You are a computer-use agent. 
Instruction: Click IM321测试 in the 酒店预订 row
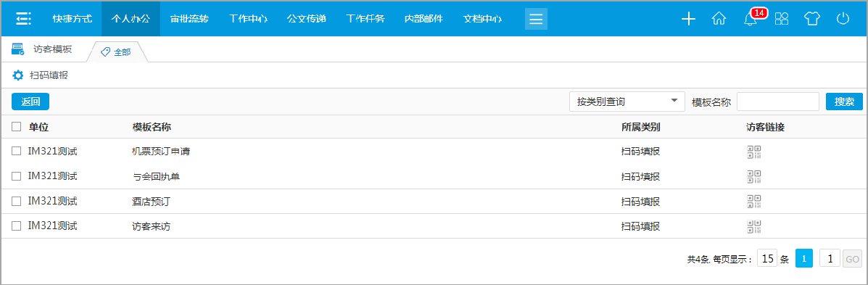coord(53,201)
